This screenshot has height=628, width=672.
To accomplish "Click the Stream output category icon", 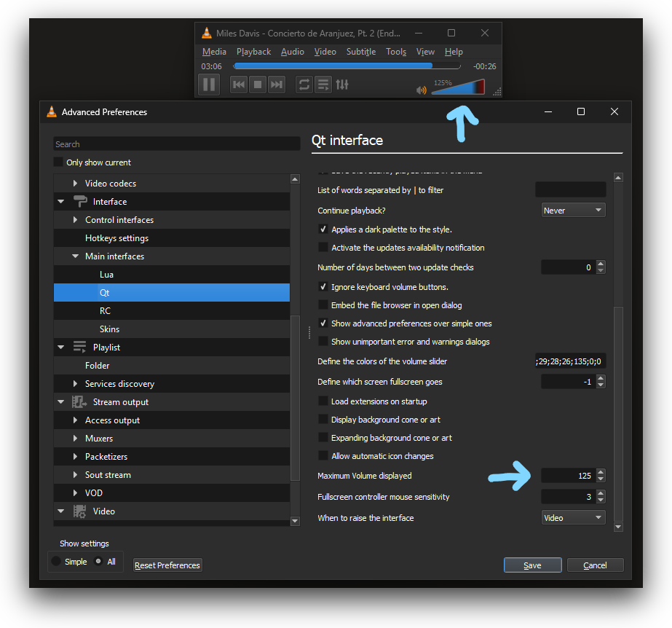I will coord(79,402).
